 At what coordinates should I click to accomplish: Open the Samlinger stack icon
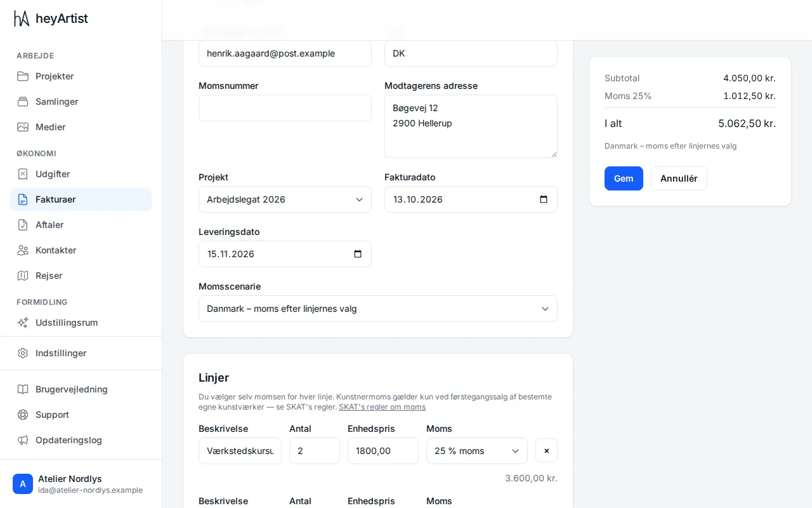pos(23,102)
